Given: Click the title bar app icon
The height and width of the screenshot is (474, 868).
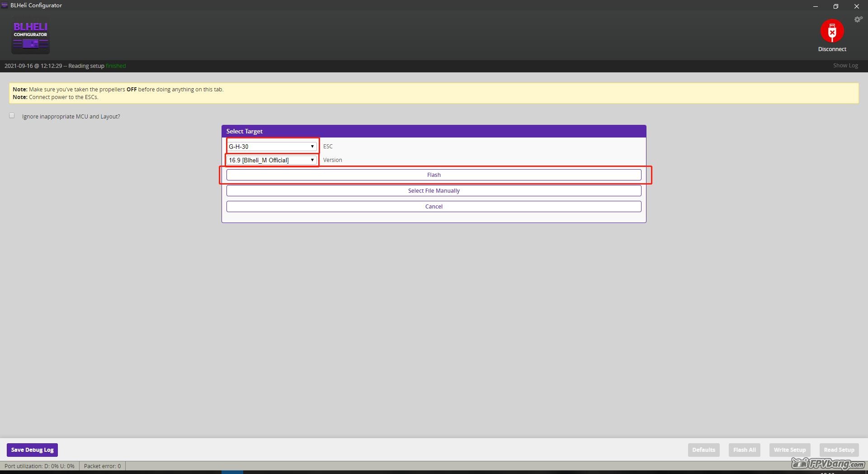Looking at the screenshot, I should click(x=5, y=5).
